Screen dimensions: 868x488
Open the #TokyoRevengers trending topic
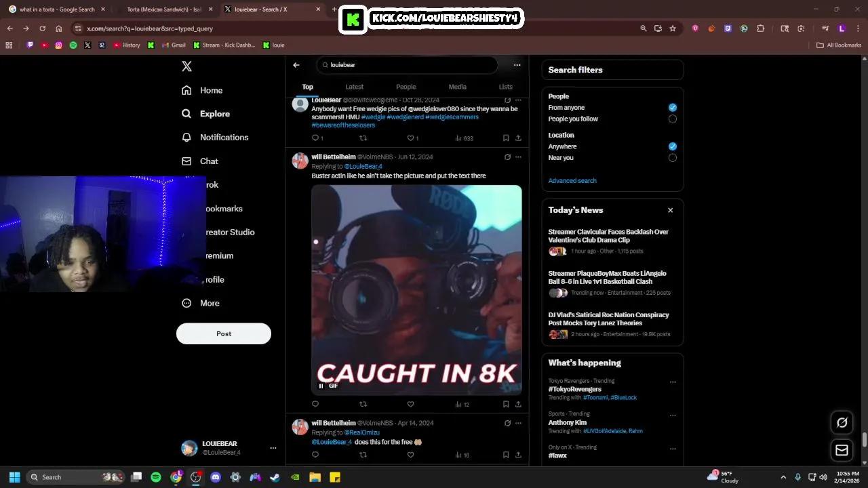574,389
